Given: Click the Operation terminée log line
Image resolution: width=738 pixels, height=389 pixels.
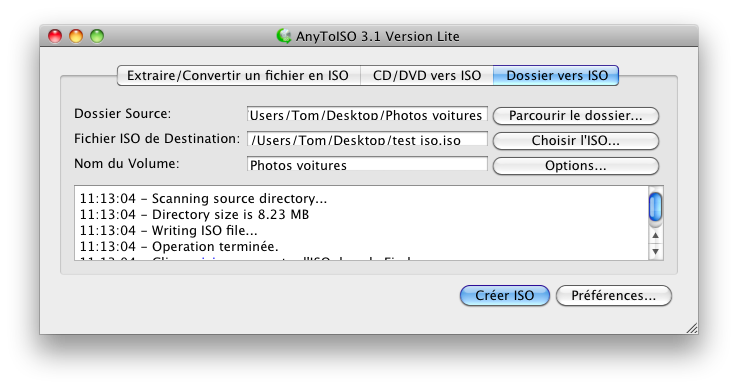Looking at the screenshot, I should [179, 246].
